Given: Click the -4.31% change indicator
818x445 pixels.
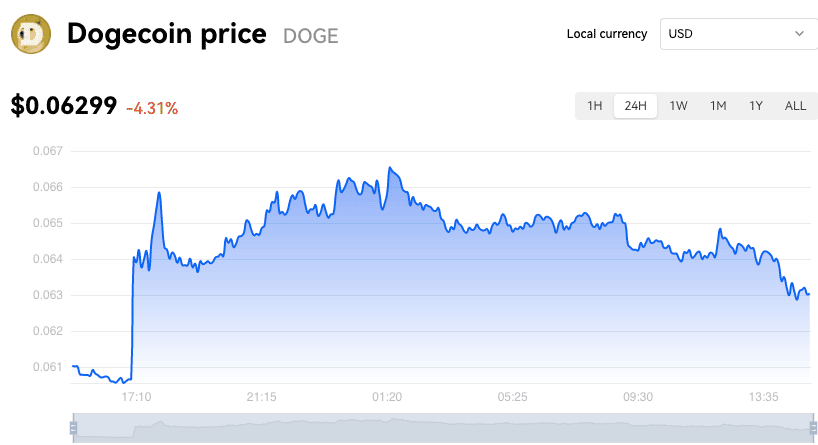Looking at the screenshot, I should 152,109.
